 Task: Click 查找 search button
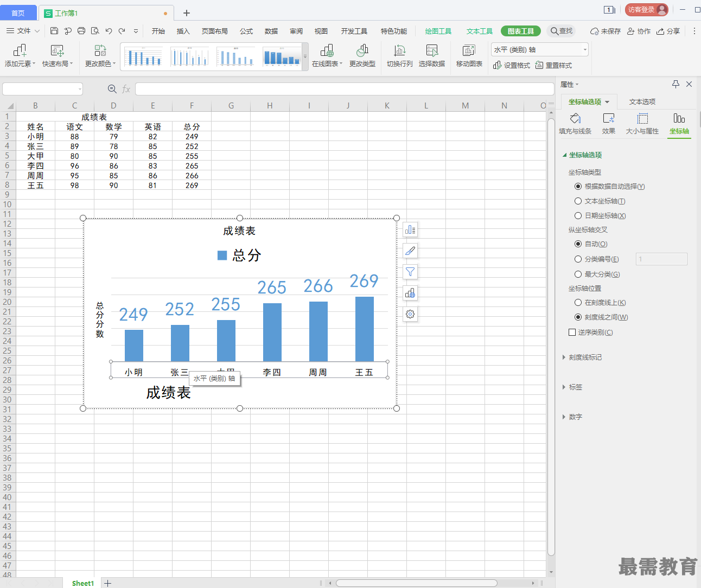pos(561,31)
